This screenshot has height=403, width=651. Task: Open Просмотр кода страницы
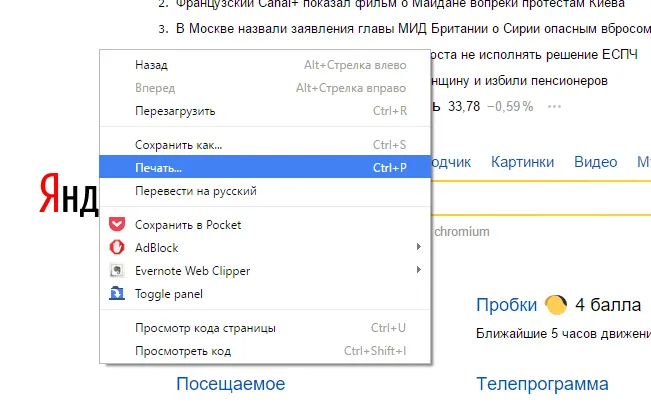265,328
